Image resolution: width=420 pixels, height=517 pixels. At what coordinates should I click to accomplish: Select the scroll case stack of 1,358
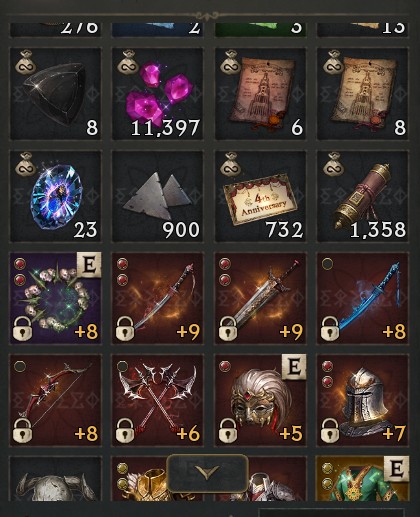363,196
